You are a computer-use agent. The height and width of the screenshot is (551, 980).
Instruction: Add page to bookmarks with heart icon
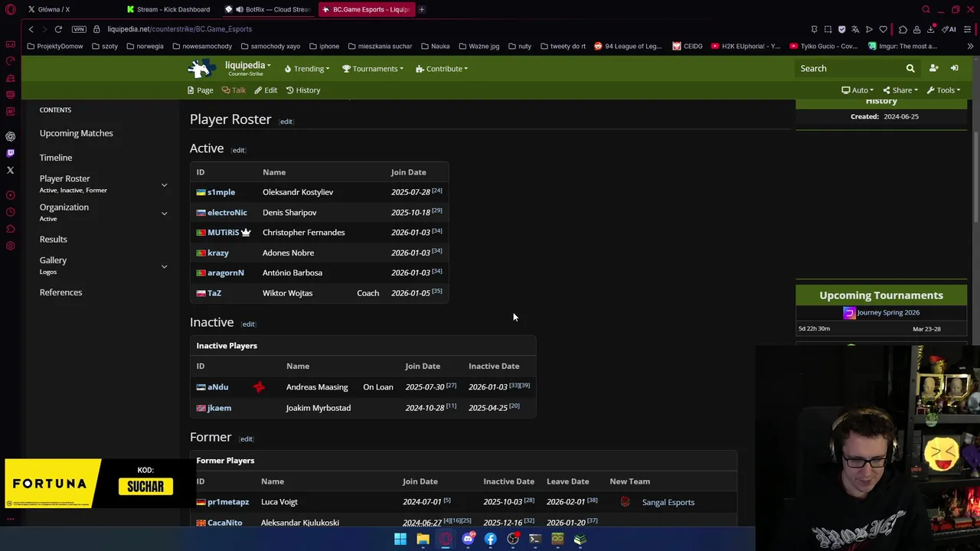883,29
